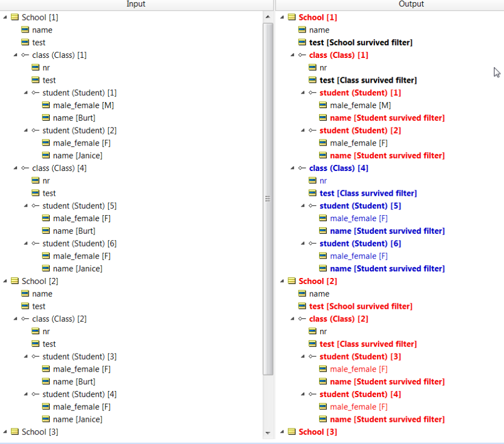The image size is (504, 444).
Task: Click the School [1] folder icon in Input
Action: (x=15, y=17)
